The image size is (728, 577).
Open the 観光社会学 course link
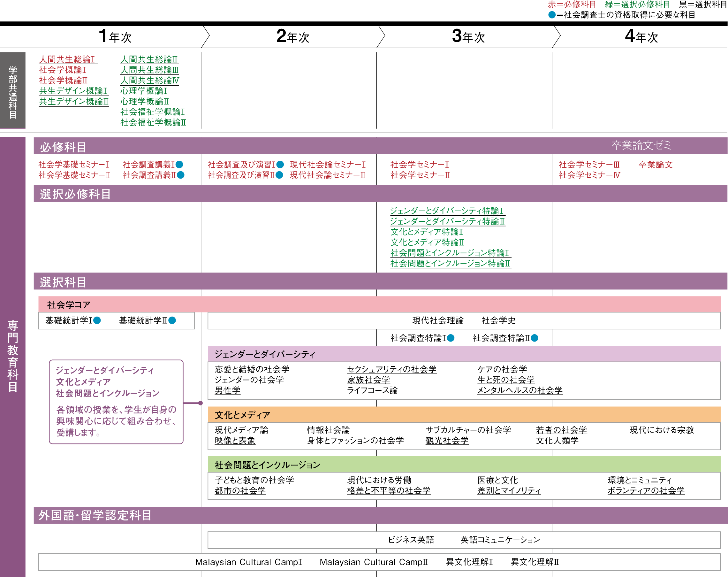point(447,441)
